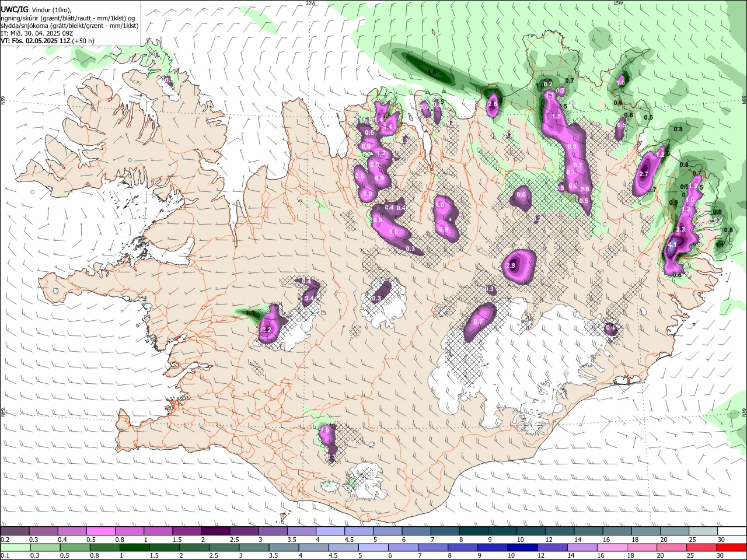Click the '0.1' label in bottom legend row
This screenshot has width=747, height=560.
5,556
